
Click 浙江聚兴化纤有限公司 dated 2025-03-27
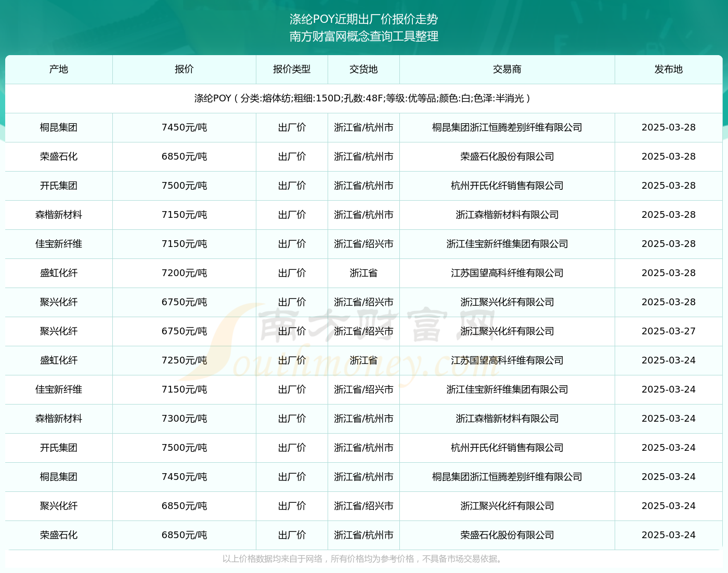click(507, 331)
